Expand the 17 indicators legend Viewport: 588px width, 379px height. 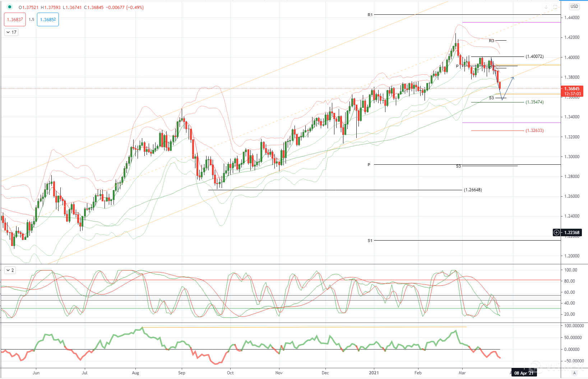tap(11, 32)
